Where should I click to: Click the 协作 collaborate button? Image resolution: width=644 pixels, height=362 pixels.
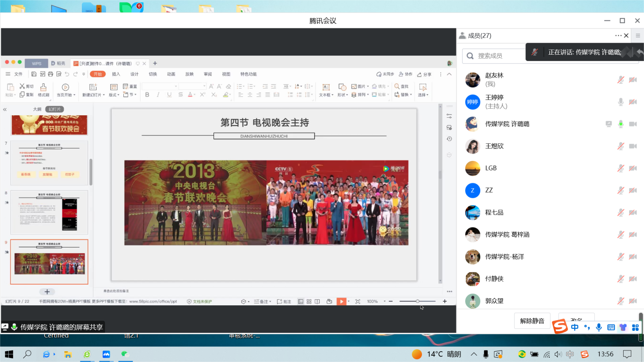(x=406, y=74)
